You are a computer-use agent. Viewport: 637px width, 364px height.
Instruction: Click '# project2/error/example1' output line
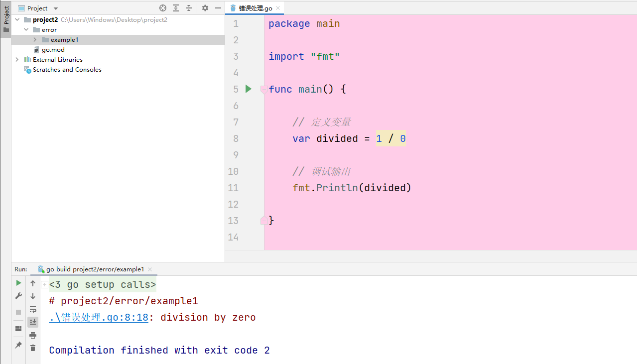click(124, 301)
